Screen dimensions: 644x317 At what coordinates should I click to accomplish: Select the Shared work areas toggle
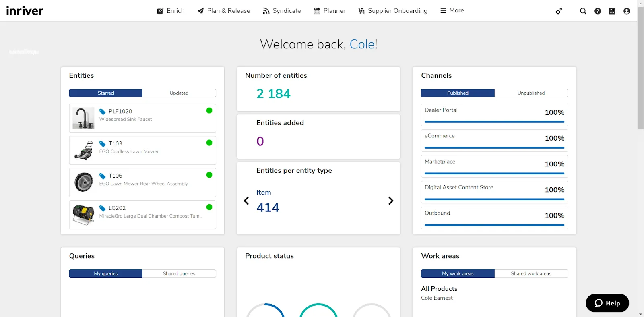click(531, 273)
